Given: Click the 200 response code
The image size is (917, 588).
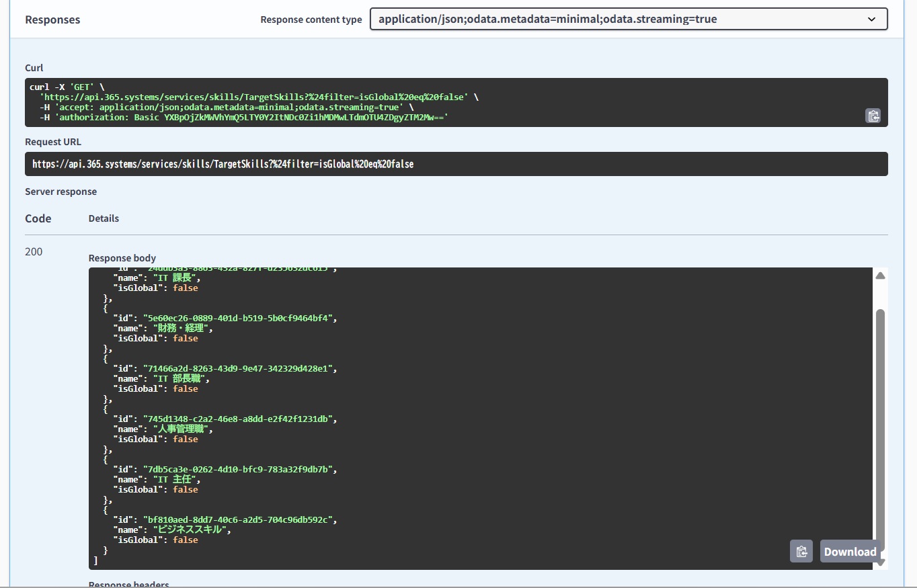Looking at the screenshot, I should click(34, 252).
